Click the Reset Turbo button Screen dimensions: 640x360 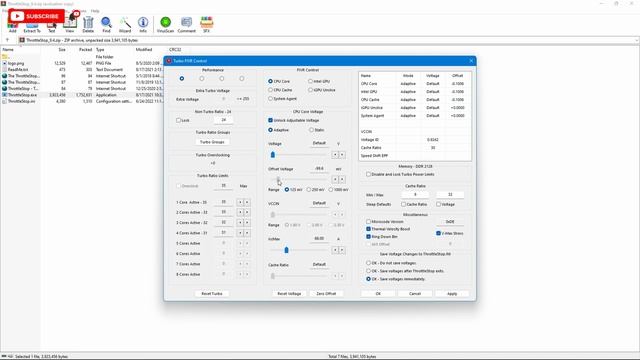pos(212,293)
